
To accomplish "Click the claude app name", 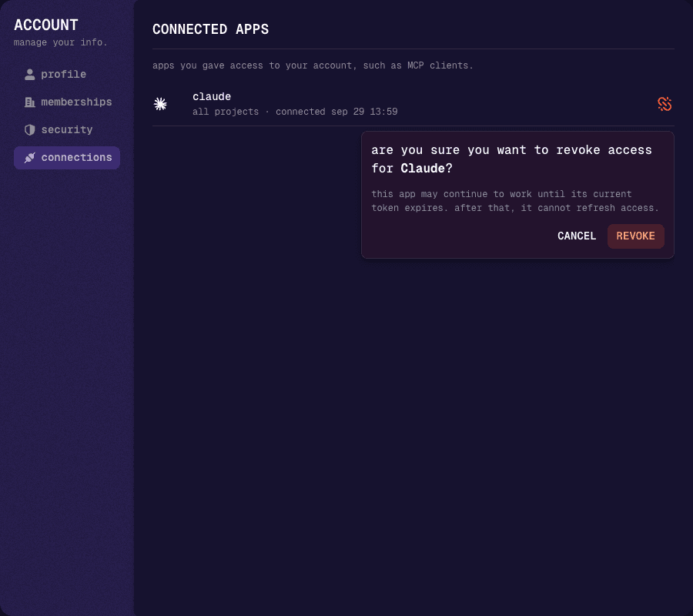I will point(212,97).
